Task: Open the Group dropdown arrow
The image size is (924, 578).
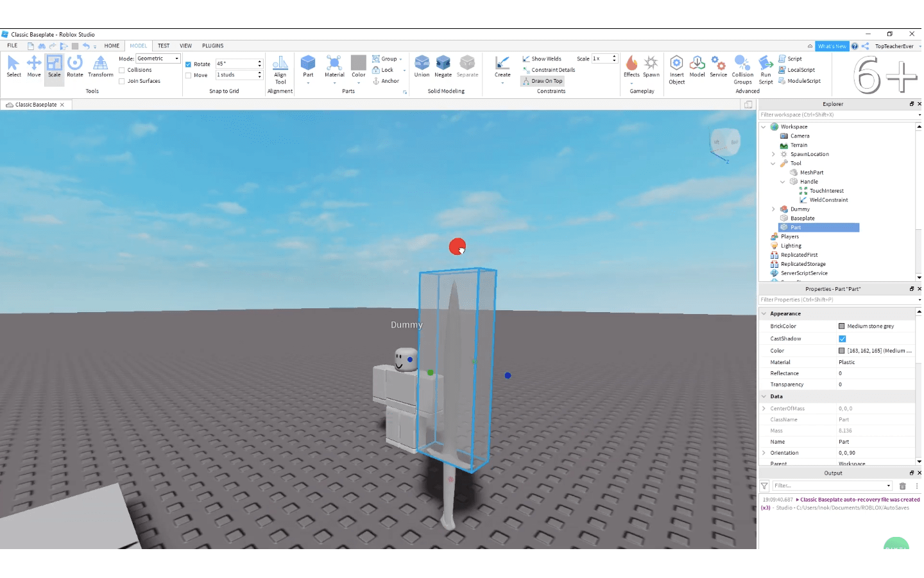Action: 401,59
